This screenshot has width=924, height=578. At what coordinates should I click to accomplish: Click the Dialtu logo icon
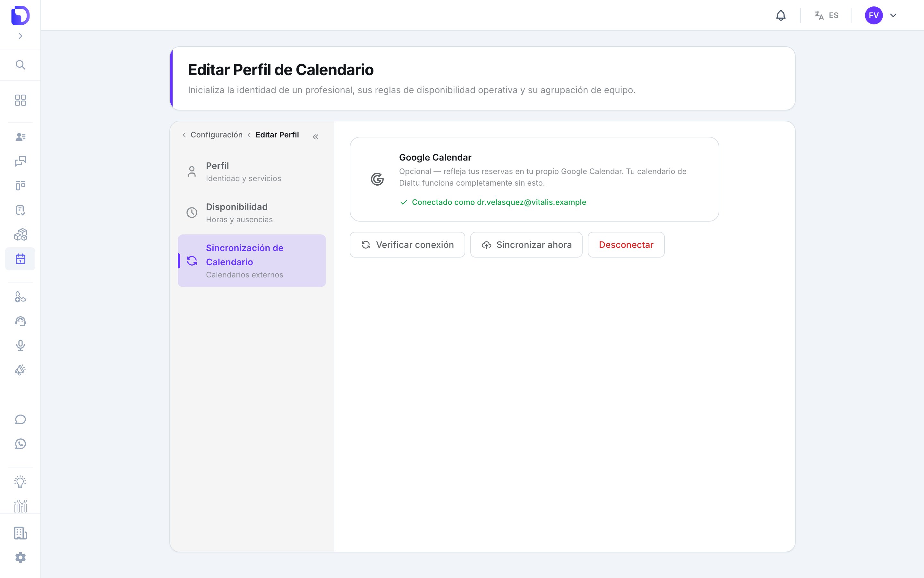20,15
